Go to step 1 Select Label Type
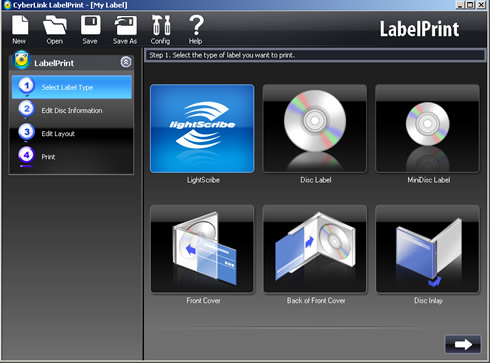 [72, 87]
